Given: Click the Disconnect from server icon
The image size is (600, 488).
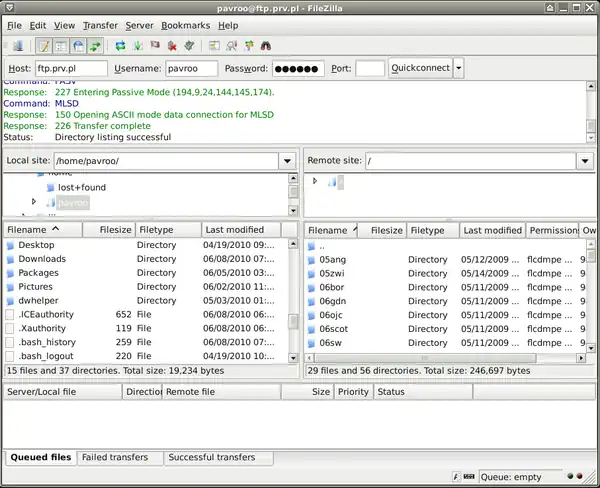Looking at the screenshot, I should (173, 46).
